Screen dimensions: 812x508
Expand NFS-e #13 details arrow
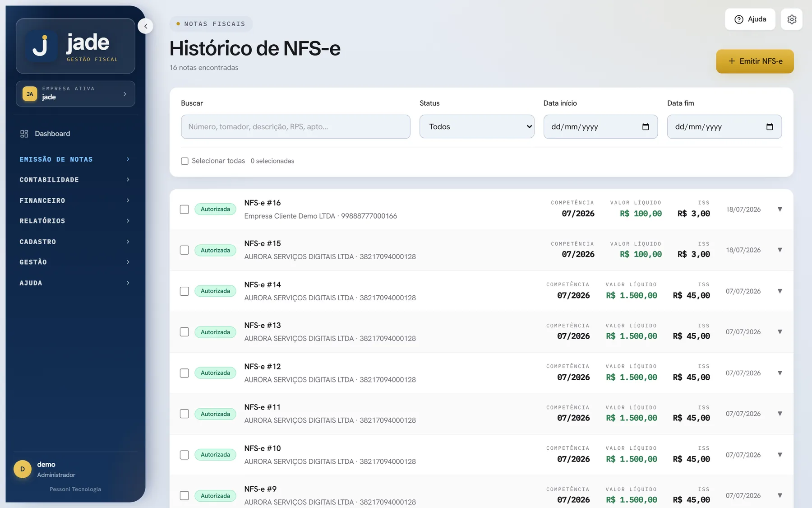click(x=780, y=332)
